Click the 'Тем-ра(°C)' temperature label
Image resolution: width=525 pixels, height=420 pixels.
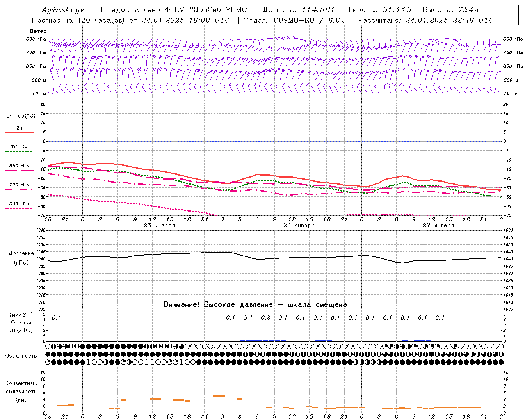pos(19,116)
